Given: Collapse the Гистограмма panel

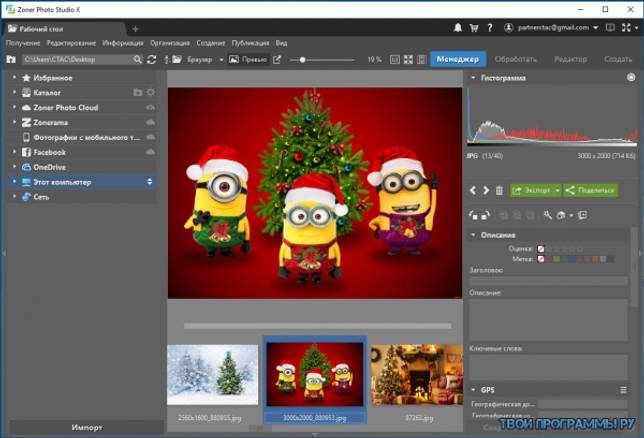Looking at the screenshot, I should [473, 77].
